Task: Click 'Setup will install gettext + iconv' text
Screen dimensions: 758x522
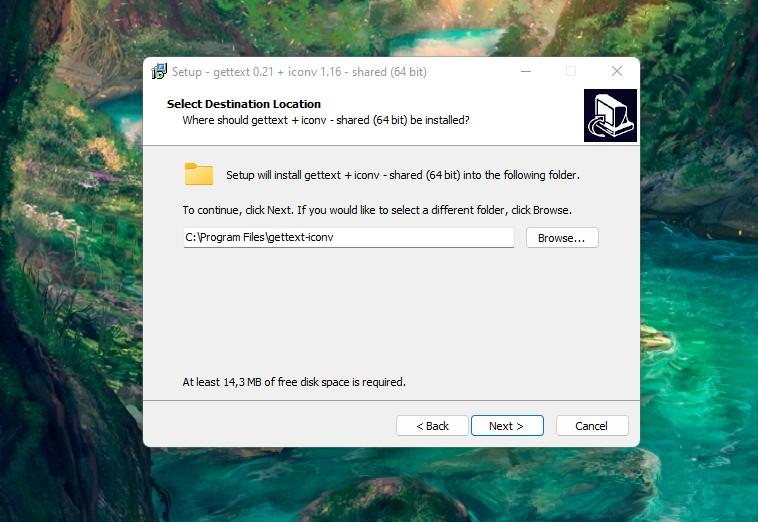Action: (403, 175)
